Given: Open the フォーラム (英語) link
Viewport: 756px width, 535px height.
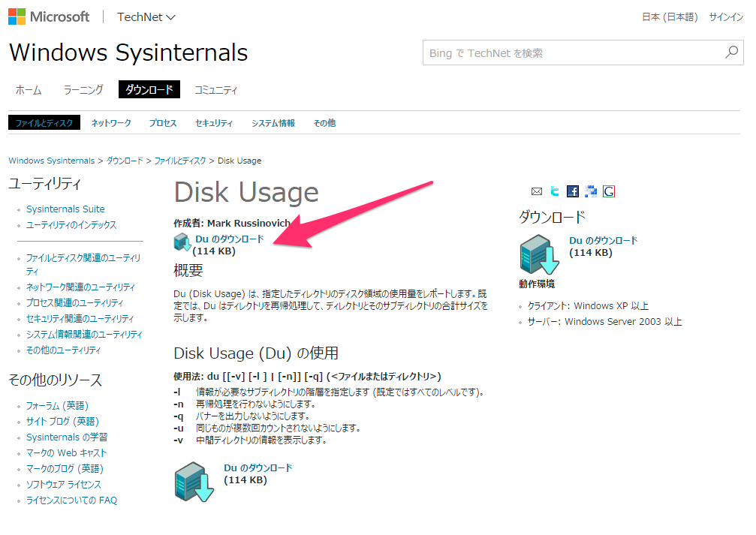Looking at the screenshot, I should click(x=57, y=405).
